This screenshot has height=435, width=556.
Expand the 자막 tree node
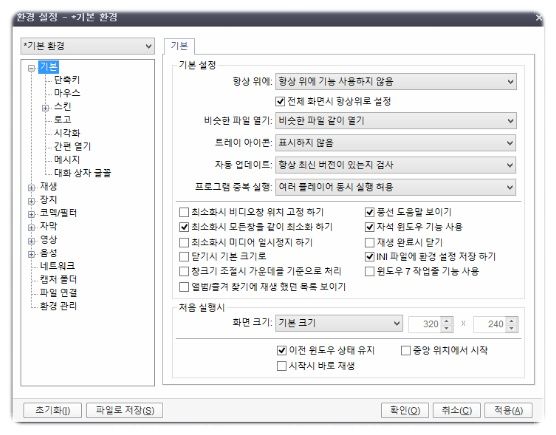pyautogui.click(x=32, y=227)
